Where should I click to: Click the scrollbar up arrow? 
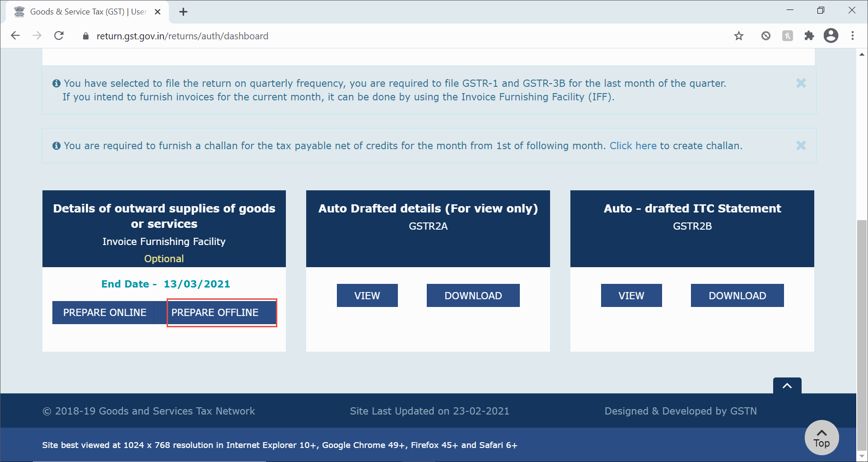pos(862,54)
